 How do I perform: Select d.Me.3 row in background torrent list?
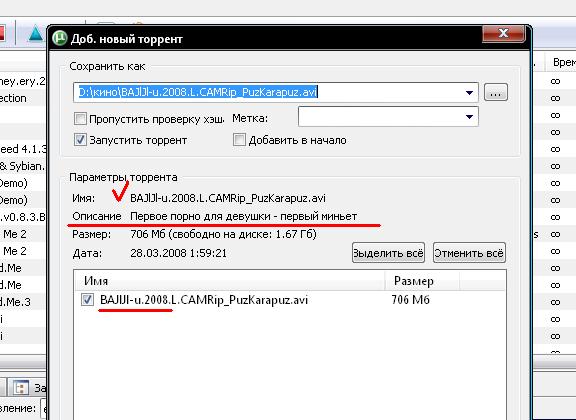tap(23, 302)
